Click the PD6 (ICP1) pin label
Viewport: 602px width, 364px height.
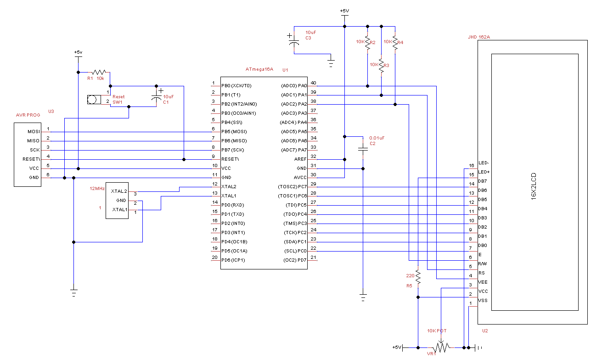coord(233,260)
